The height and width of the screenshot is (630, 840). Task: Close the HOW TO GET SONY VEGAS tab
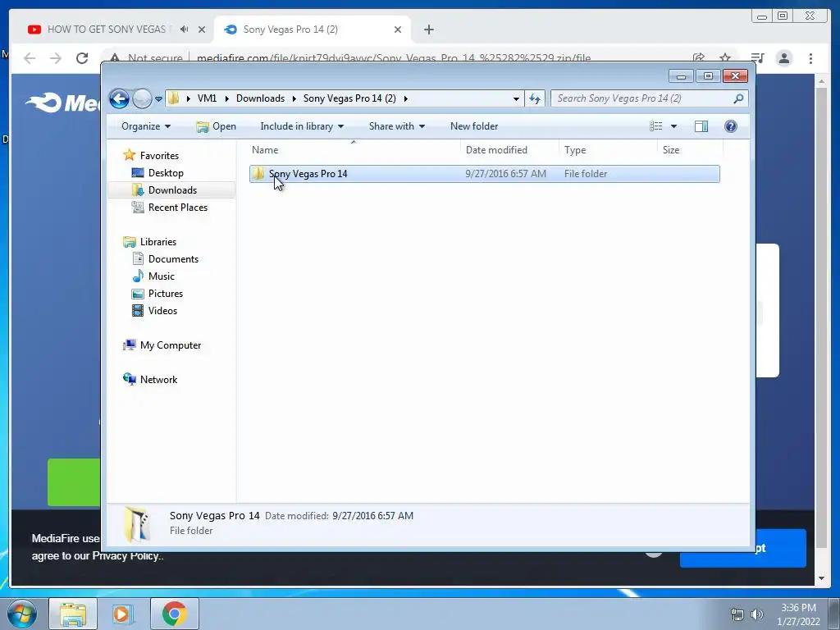pos(202,30)
